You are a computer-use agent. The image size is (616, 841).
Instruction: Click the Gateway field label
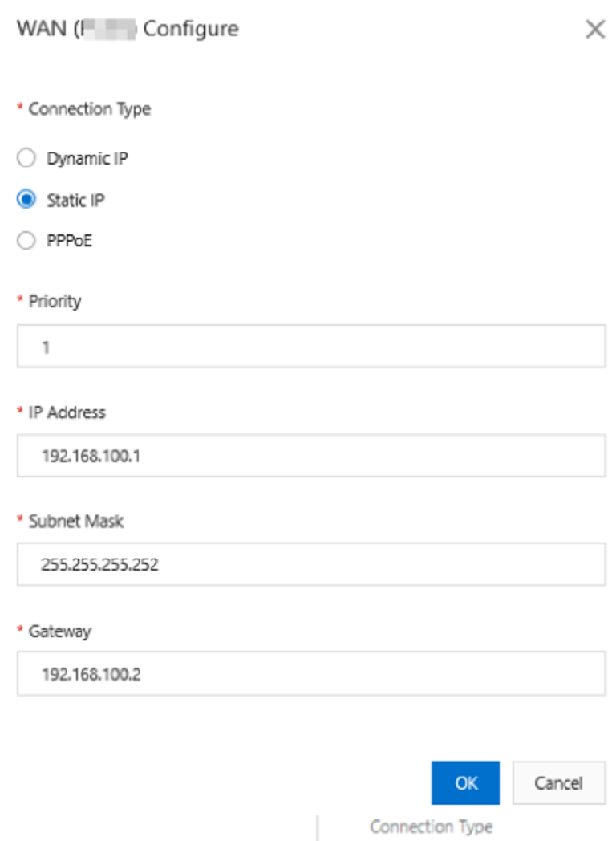pyautogui.click(x=59, y=631)
